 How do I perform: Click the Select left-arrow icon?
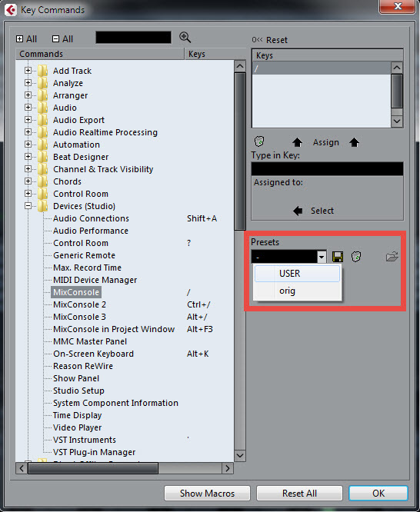[298, 211]
